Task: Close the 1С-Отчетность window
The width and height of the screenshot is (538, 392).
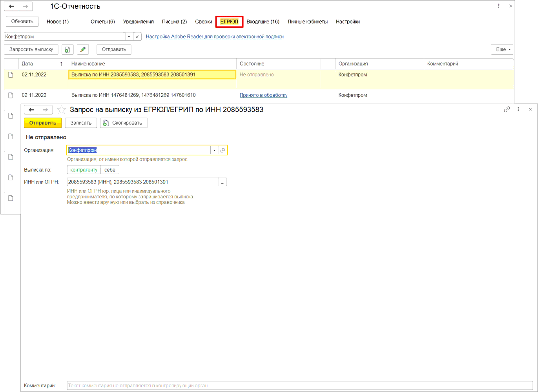Action: tap(511, 6)
